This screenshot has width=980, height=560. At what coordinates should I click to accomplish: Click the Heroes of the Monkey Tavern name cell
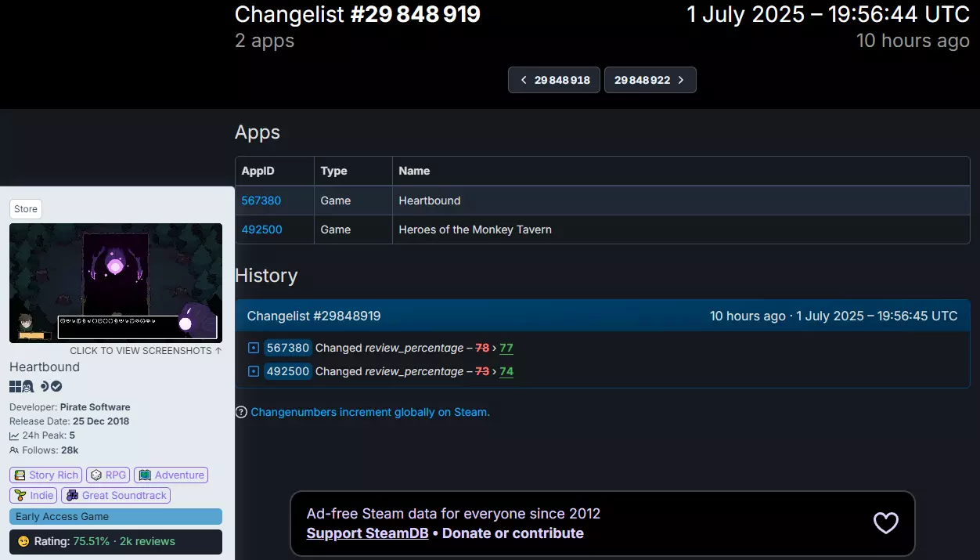click(681, 229)
